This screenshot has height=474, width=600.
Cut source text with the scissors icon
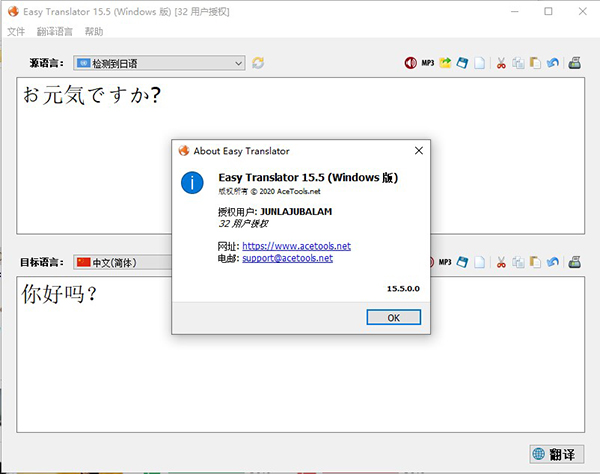(x=501, y=63)
